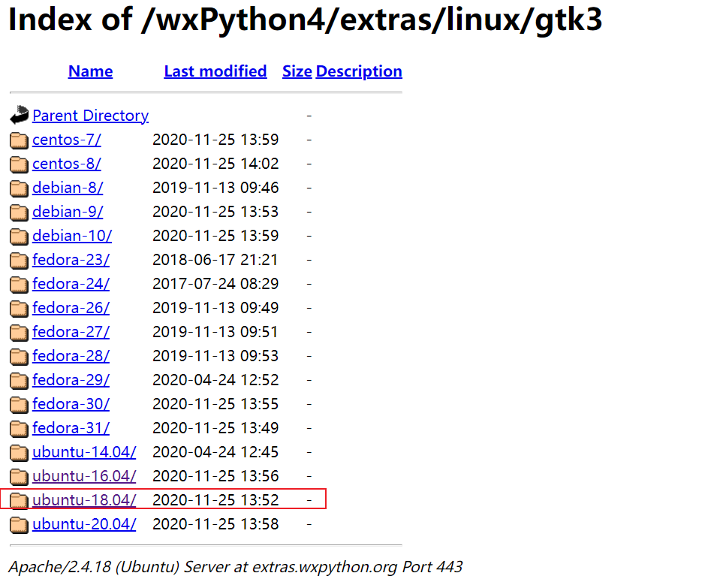Click the date 2020-11-25 13:52
717x588 pixels.
coord(215,499)
